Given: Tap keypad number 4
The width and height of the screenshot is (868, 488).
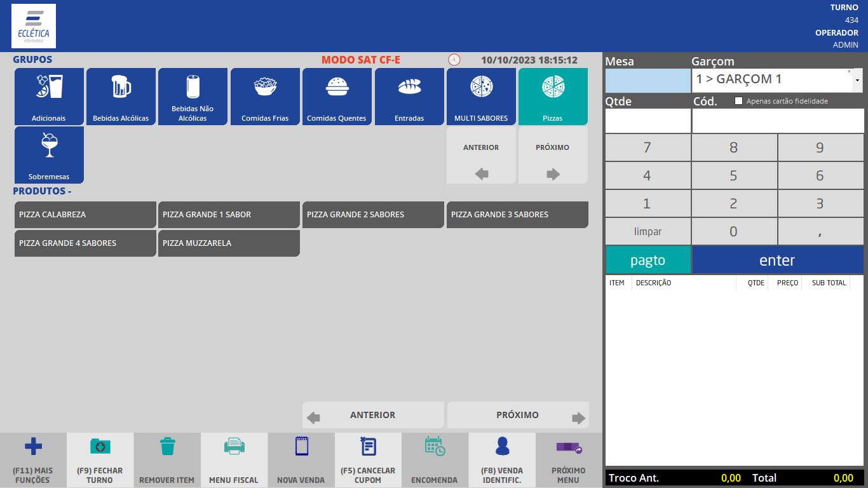Looking at the screenshot, I should 648,175.
